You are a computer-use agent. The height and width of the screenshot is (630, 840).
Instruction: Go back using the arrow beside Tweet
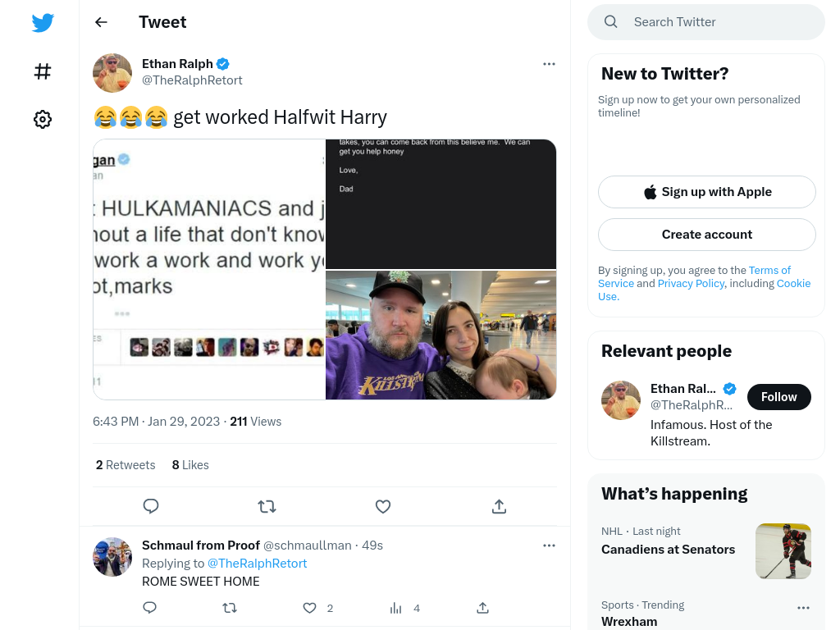(101, 22)
